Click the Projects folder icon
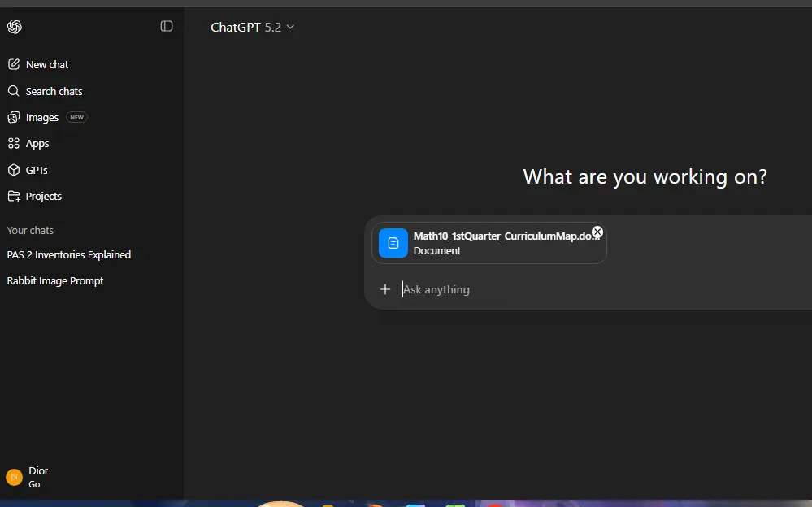 pos(14,197)
